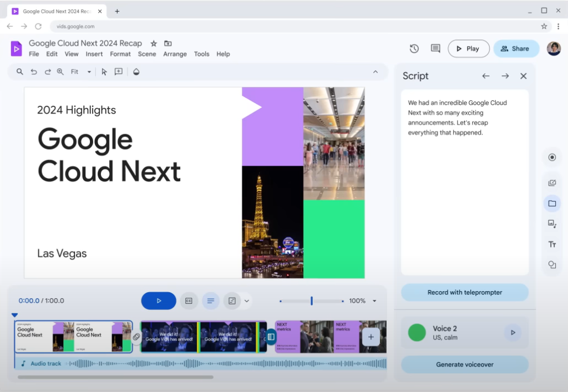Open the Record sidebar panel
Image resolution: width=568 pixels, height=392 pixels.
tap(552, 157)
